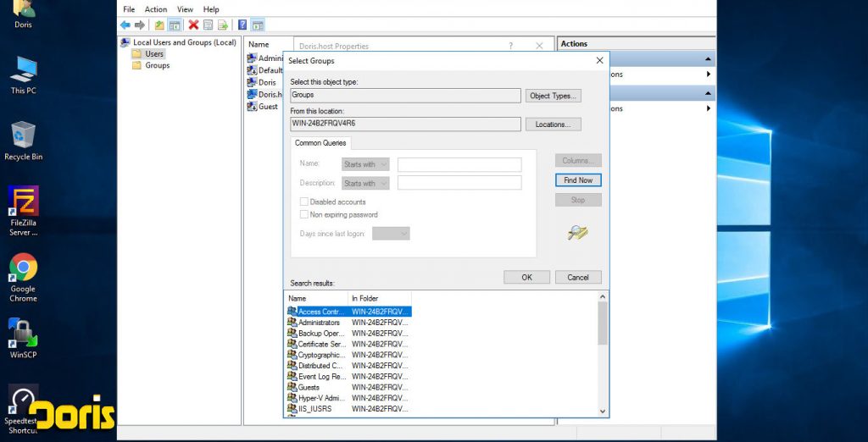The image size is (868, 442).
Task: Click the red Delete icon in toolbar
Action: (194, 25)
